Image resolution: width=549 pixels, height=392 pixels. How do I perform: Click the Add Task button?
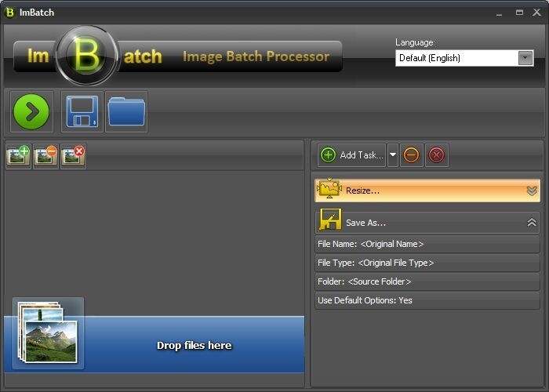coord(352,155)
